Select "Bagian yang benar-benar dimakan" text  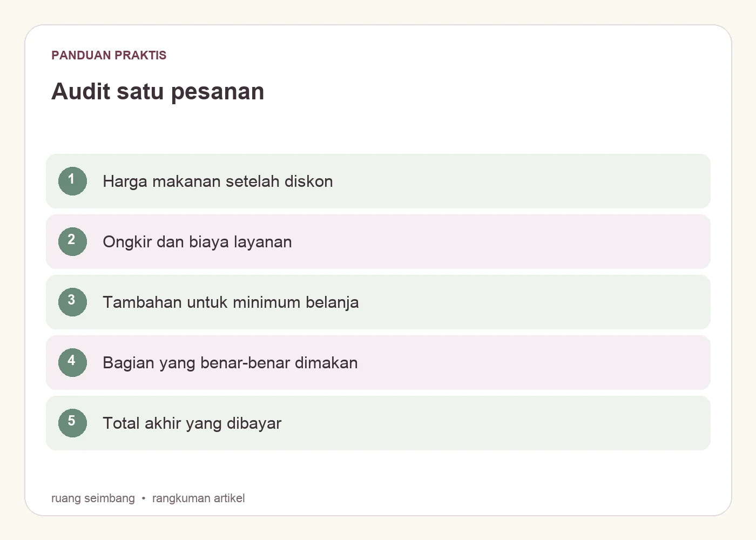tap(230, 363)
